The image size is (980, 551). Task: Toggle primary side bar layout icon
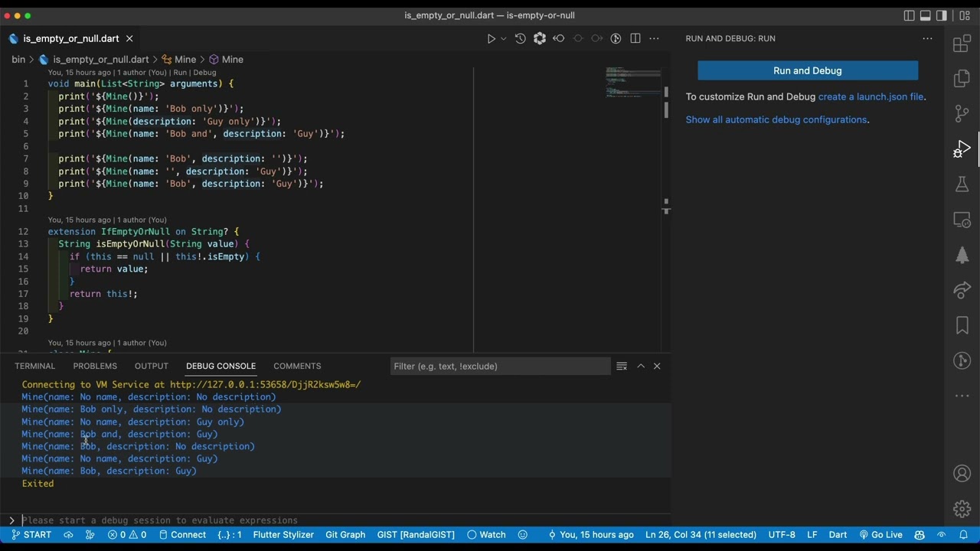coord(910,15)
